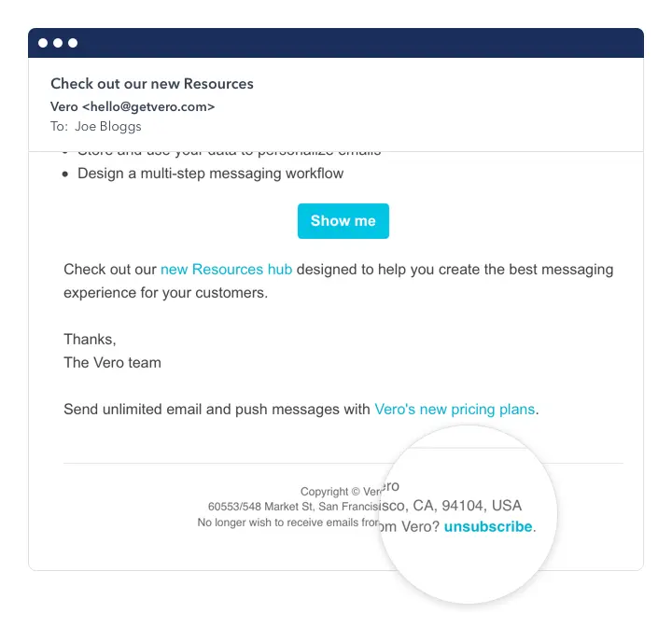Click the bullet dot before Design a multi-step
This screenshot has height=641, width=672.
tap(64, 174)
